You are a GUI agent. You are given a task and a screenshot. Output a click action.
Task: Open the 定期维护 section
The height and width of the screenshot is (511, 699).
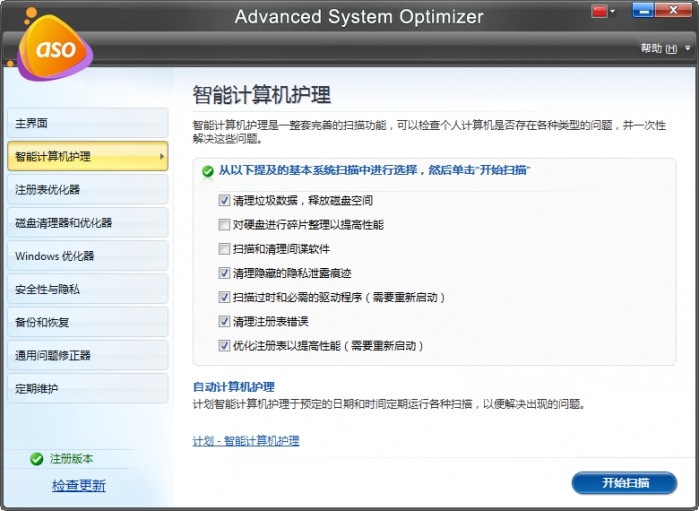pos(88,388)
